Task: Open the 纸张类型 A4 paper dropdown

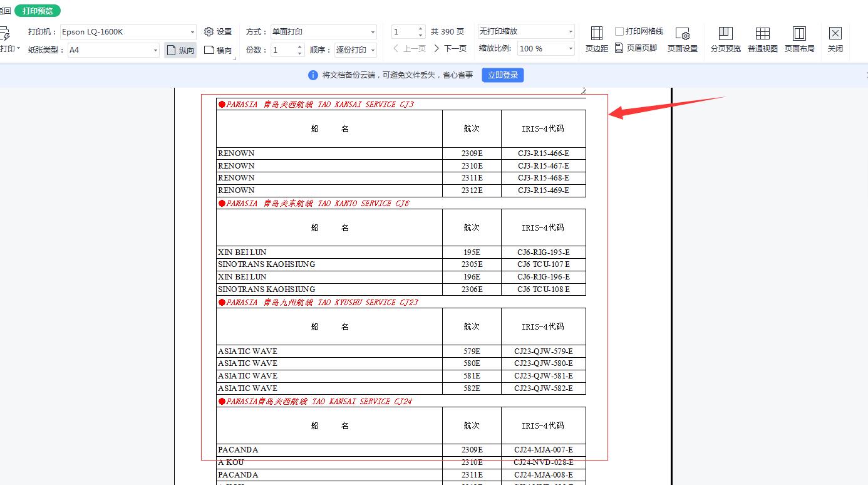Action: coord(157,49)
